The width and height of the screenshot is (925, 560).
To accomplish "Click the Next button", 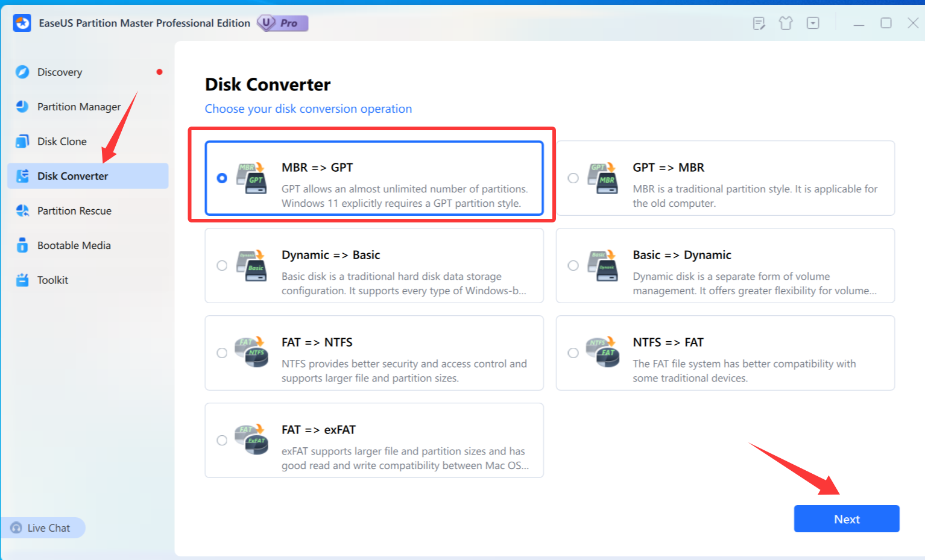I will click(847, 519).
